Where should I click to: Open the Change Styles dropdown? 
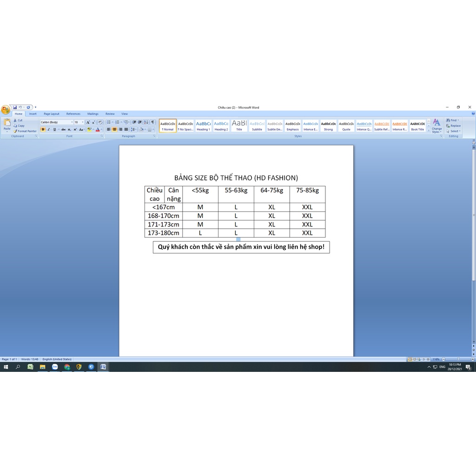click(436, 126)
